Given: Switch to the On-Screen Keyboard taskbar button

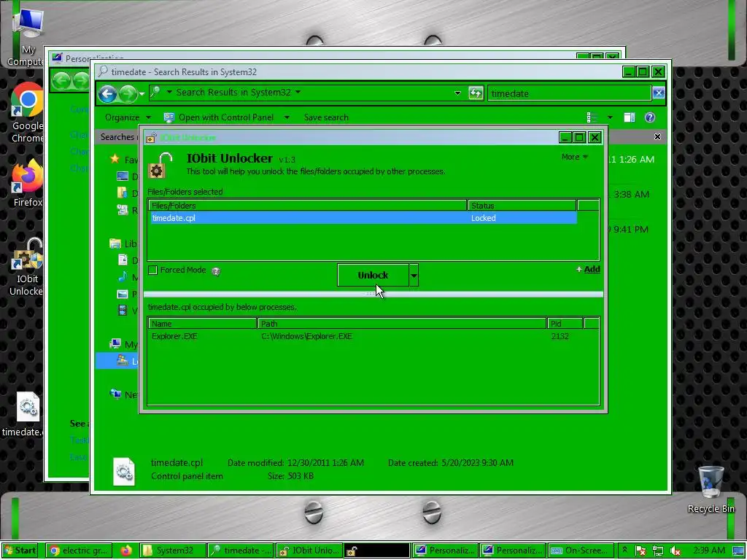Looking at the screenshot, I should point(580,551).
